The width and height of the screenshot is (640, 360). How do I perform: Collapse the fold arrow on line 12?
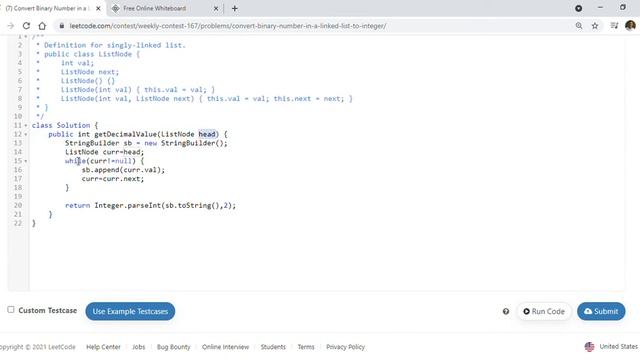[26, 134]
